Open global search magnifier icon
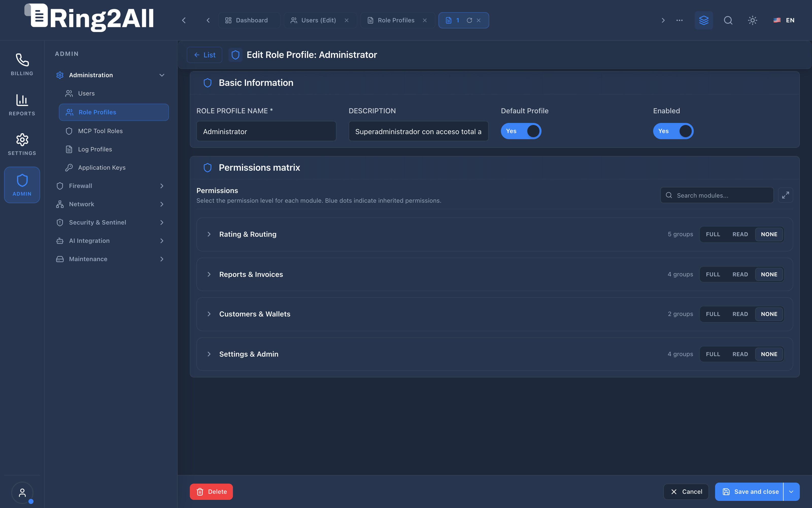This screenshot has width=812, height=508. tap(728, 20)
